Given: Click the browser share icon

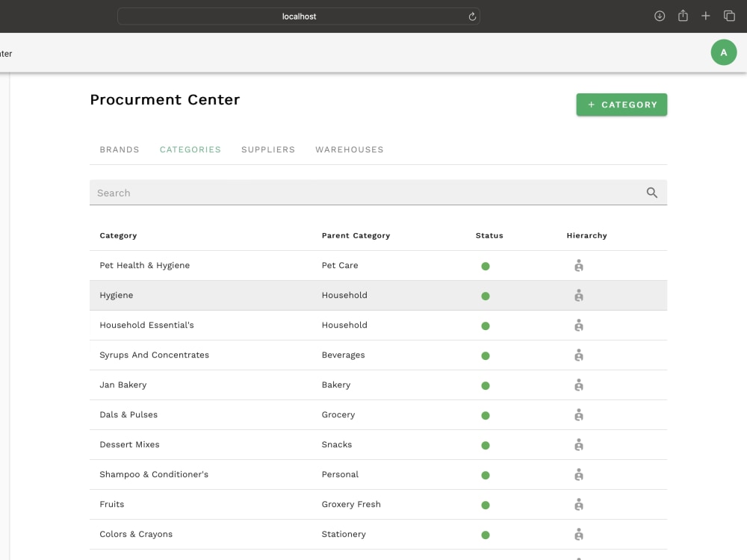Looking at the screenshot, I should coord(683,16).
